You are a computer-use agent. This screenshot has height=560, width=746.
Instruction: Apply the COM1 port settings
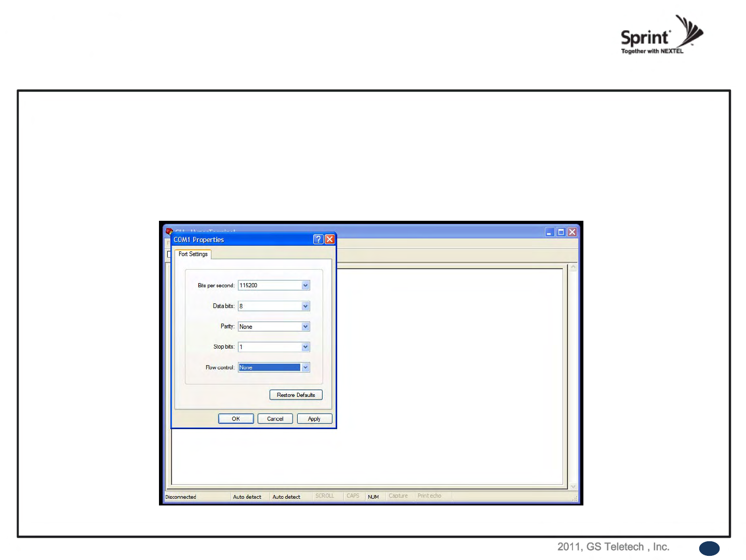point(314,419)
